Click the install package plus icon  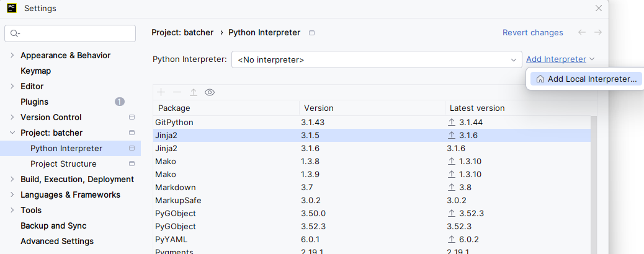coord(161,92)
